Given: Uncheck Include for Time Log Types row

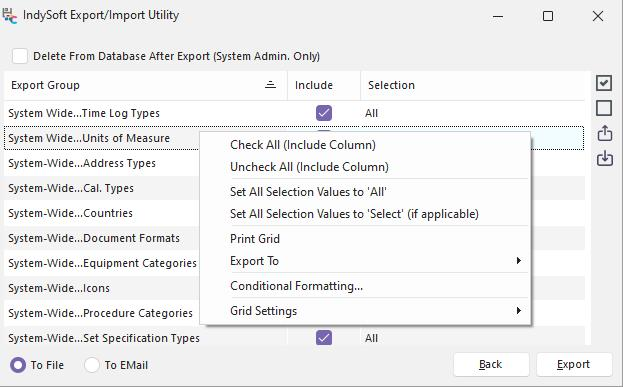Looking at the screenshot, I should [x=324, y=113].
